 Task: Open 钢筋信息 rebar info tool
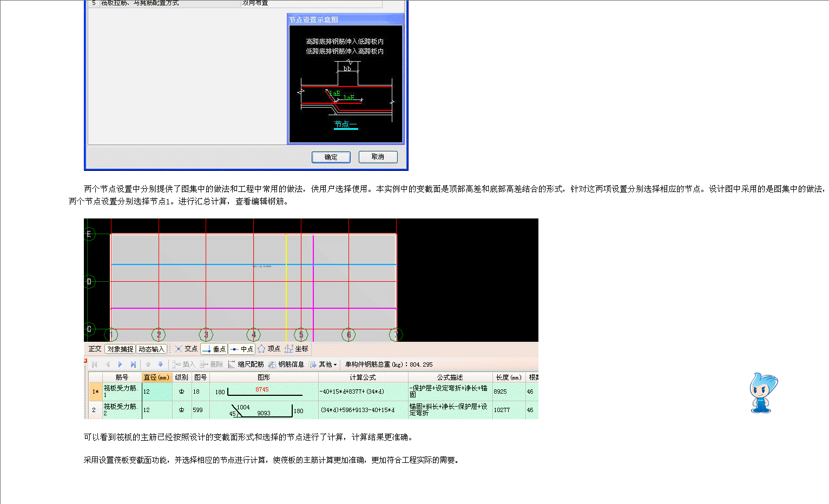point(286,364)
